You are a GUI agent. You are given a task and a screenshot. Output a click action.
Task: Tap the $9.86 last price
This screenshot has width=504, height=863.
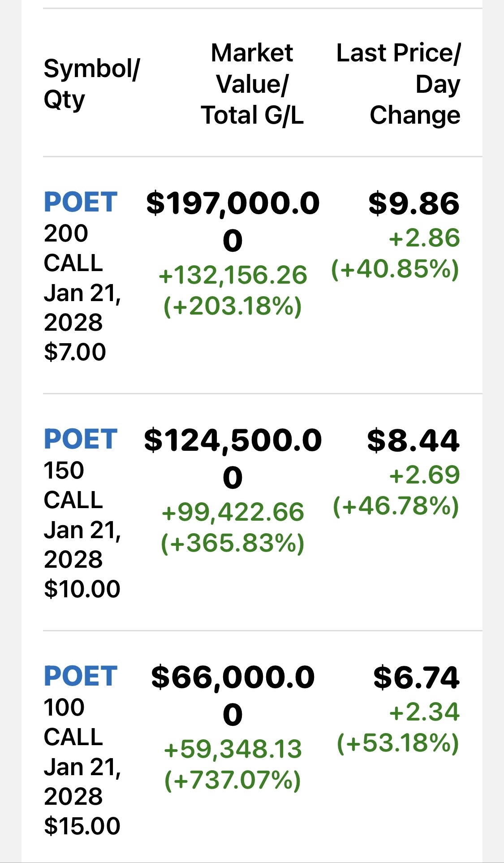[414, 203]
